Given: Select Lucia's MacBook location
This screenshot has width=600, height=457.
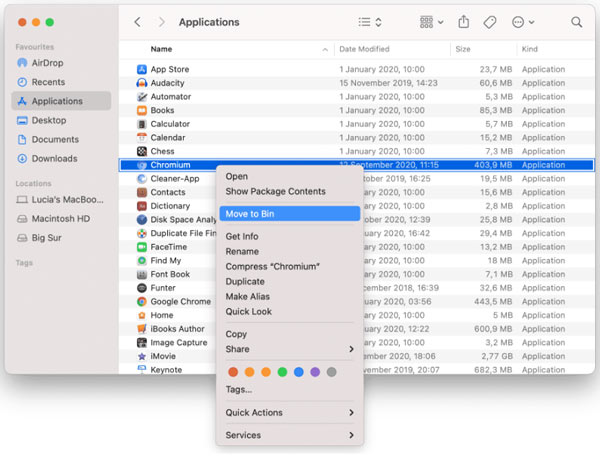Looking at the screenshot, I should click(60, 199).
